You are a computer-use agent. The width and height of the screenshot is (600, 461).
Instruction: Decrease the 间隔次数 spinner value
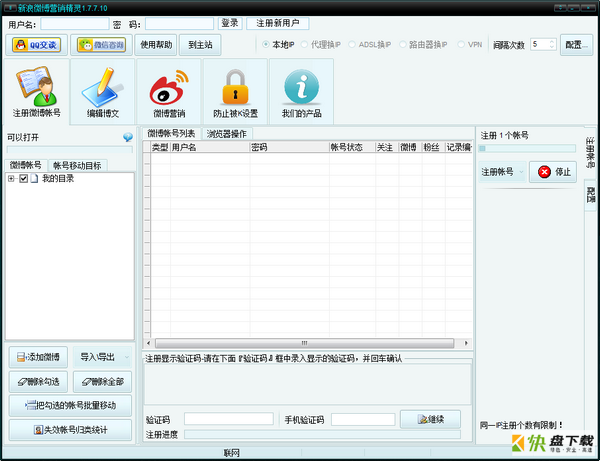pos(552,47)
